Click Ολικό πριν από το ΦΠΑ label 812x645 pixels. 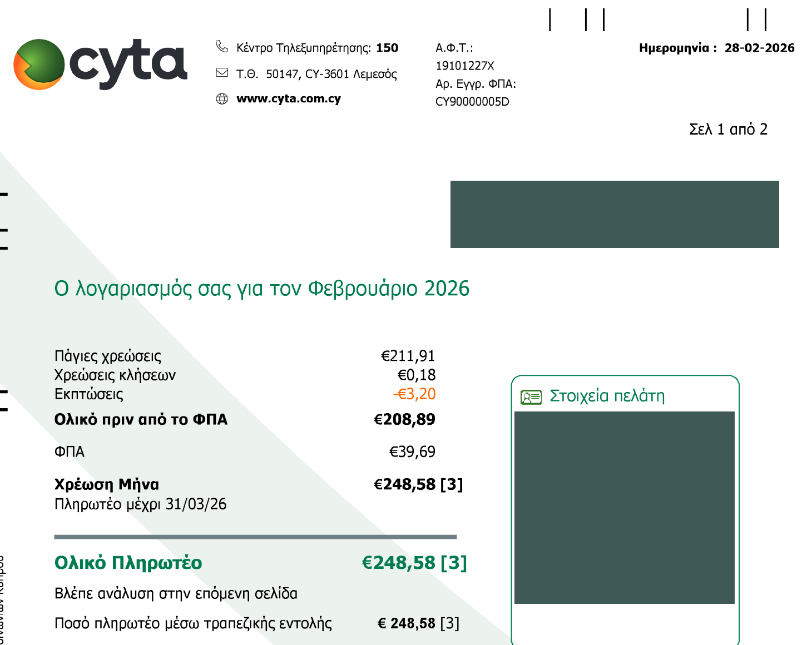tap(141, 419)
